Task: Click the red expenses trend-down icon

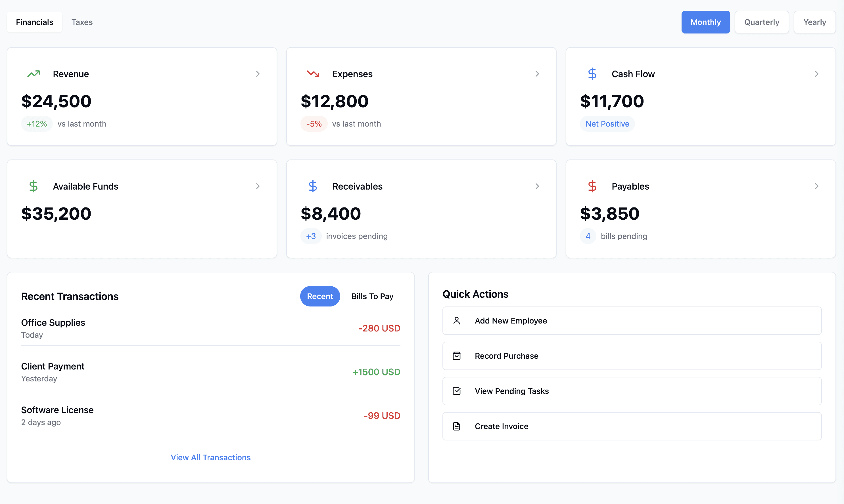Action: point(313,74)
